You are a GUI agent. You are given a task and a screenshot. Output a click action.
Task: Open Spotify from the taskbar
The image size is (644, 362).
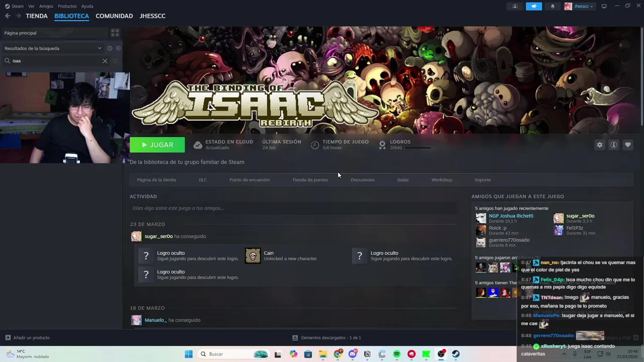coord(396,354)
